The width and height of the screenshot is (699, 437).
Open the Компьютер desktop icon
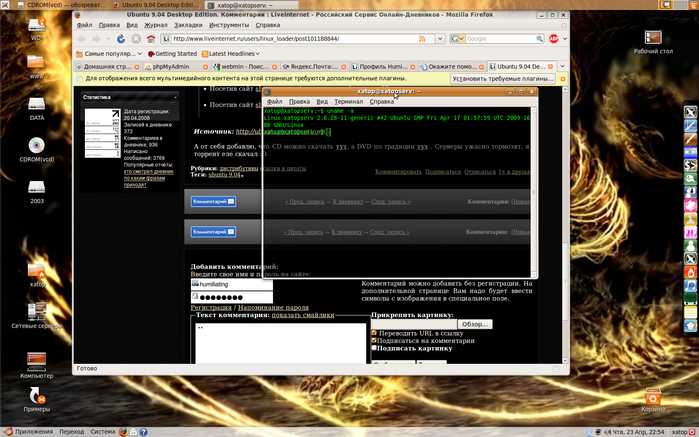click(x=37, y=365)
